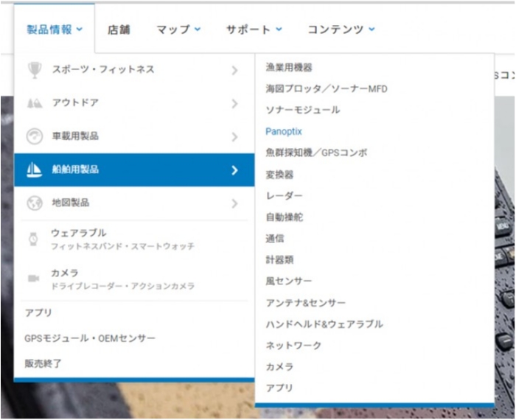Click the trophy icon for スポーツ・フィットネス

[34, 70]
